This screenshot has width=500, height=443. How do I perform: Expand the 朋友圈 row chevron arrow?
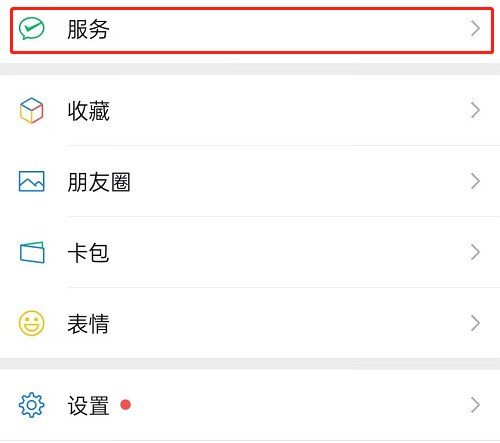pyautogui.click(x=475, y=181)
